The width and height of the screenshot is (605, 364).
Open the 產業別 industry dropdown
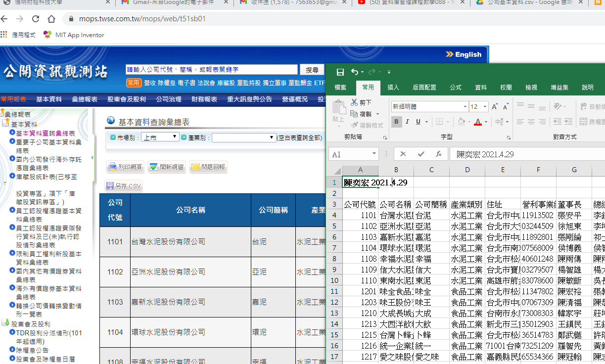coord(244,137)
